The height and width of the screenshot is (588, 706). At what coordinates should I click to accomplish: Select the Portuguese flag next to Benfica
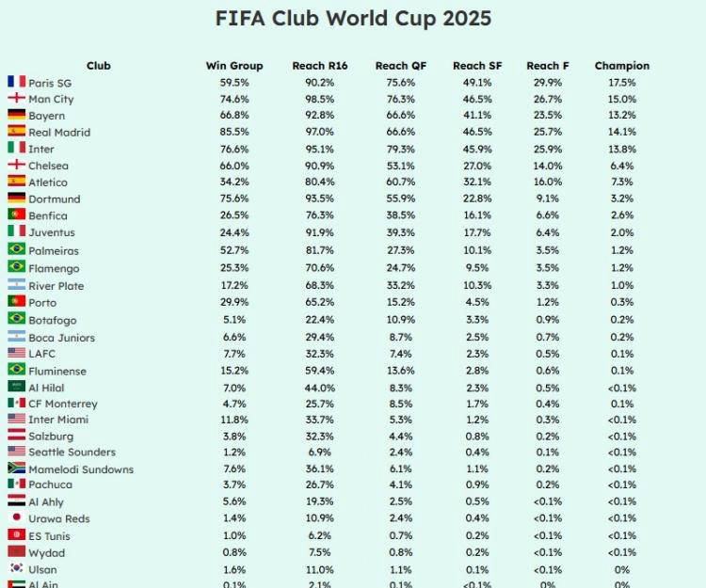tap(16, 215)
